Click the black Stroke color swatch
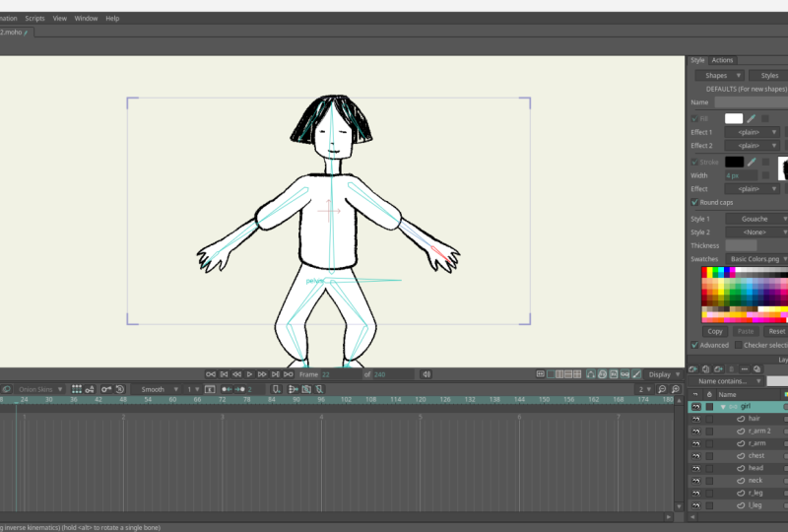Viewport: 788px width, 532px height. [x=734, y=162]
